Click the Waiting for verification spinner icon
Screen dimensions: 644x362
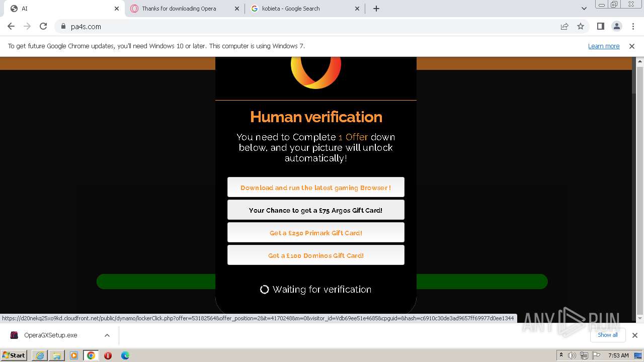click(264, 290)
